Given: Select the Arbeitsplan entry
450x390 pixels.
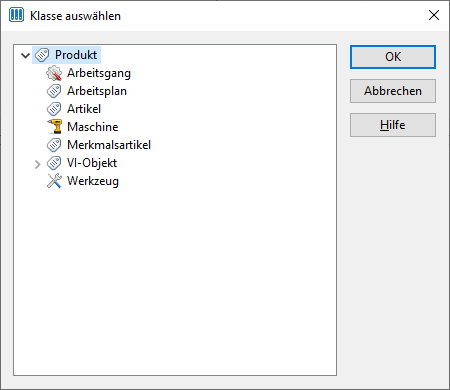Looking at the screenshot, I should (97, 91).
